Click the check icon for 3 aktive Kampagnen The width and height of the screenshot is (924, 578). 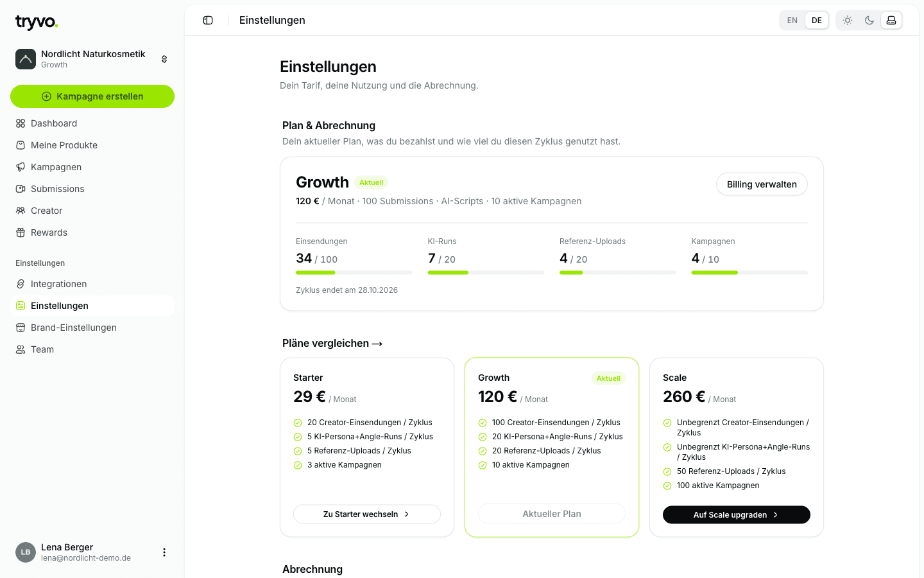(x=298, y=466)
